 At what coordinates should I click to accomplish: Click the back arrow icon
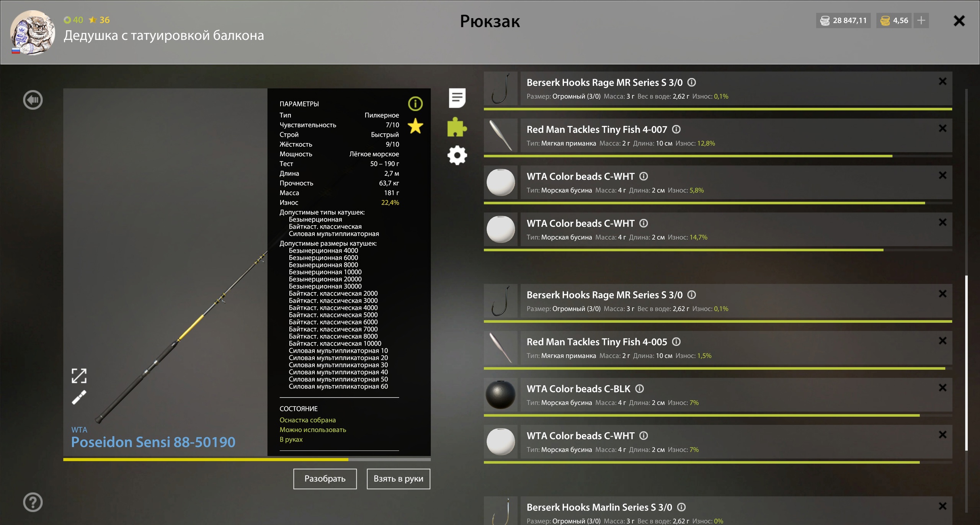(x=33, y=100)
